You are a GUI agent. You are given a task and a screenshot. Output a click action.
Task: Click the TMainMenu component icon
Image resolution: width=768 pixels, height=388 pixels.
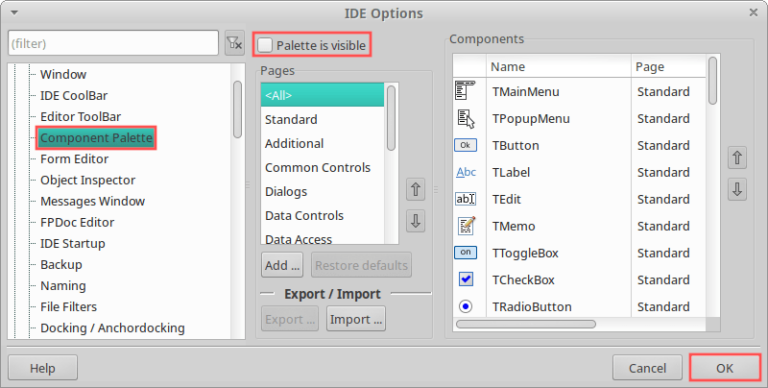(465, 91)
